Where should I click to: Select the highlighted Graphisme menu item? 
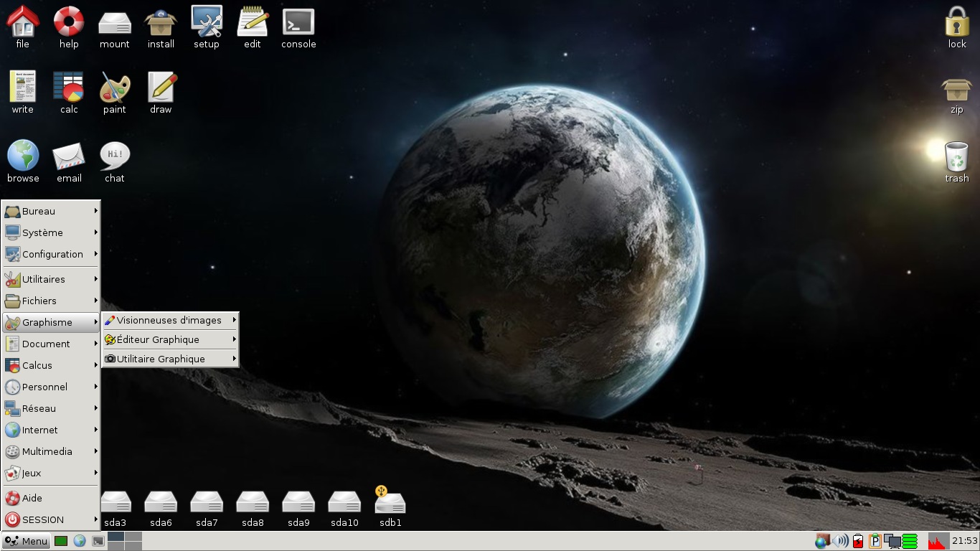(51, 322)
